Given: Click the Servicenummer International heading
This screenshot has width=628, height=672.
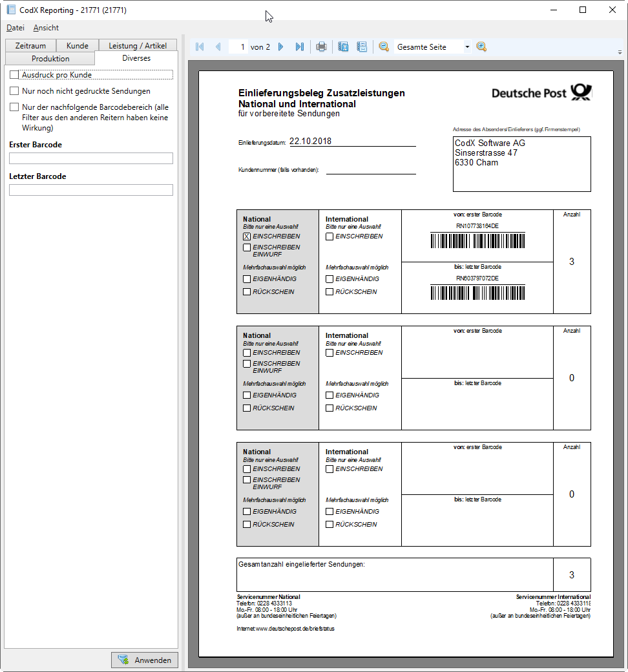Looking at the screenshot, I should (554, 597).
